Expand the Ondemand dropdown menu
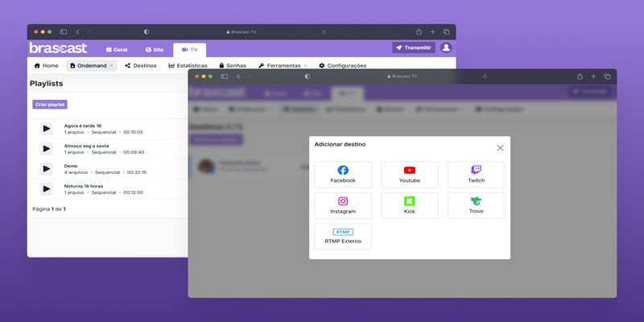 (92, 65)
